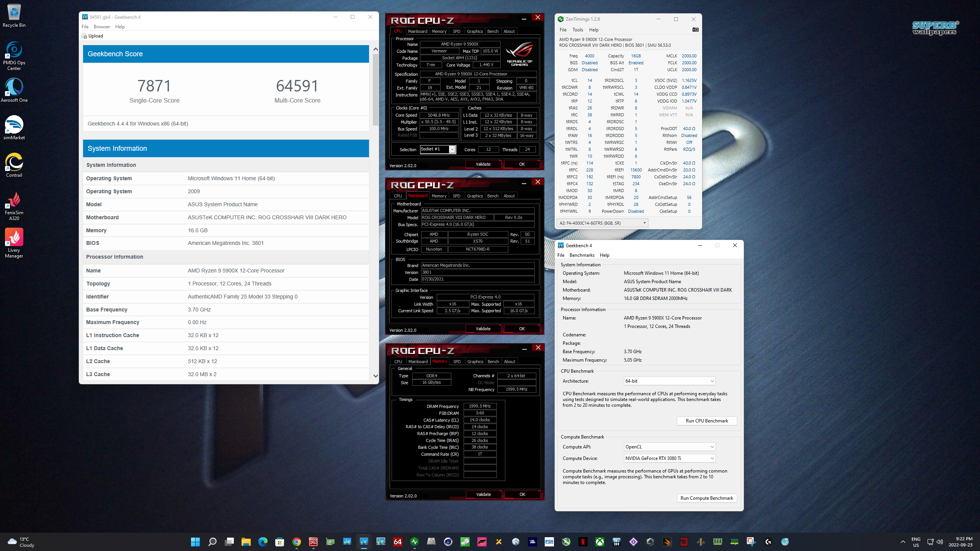Image resolution: width=980 pixels, height=551 pixels.
Task: Open FenixSim A320 desktop shortcut
Action: tap(14, 206)
